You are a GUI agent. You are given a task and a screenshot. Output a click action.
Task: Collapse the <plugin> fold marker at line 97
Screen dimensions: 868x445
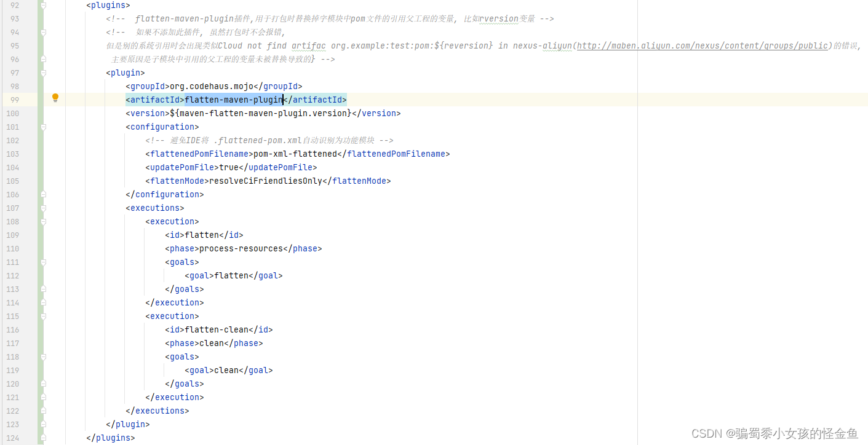coord(43,73)
